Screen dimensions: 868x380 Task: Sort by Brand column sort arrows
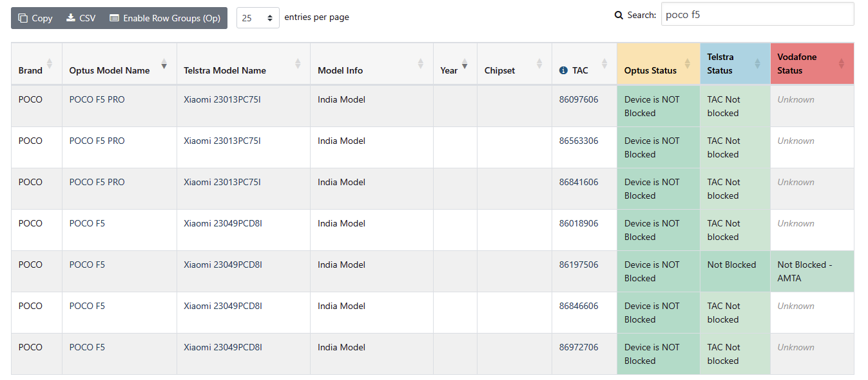pyautogui.click(x=50, y=63)
